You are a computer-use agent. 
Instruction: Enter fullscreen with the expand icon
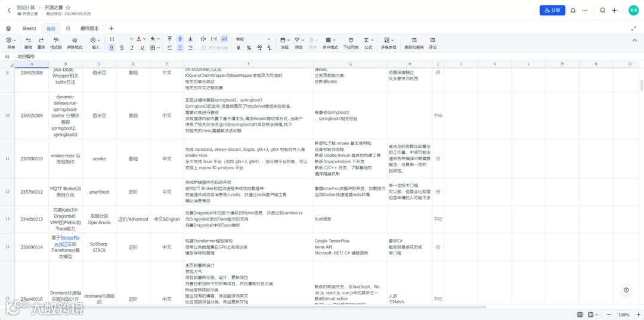pyautogui.click(x=633, y=29)
